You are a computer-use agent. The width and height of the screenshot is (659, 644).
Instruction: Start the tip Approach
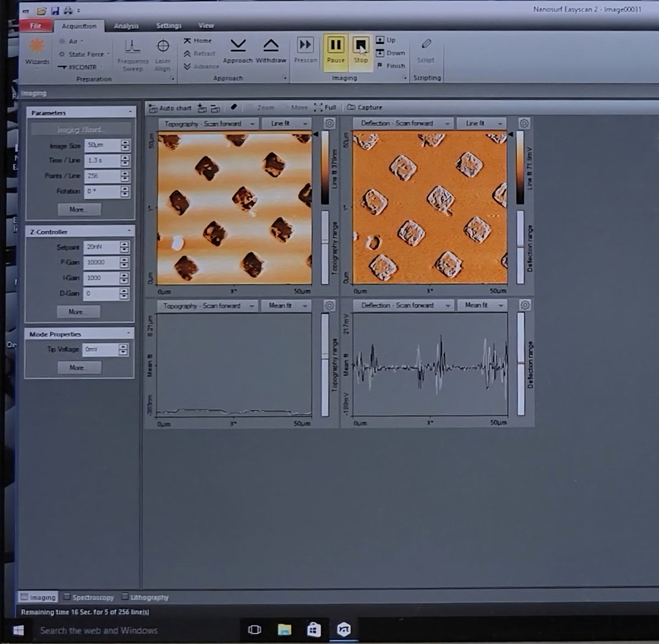[x=238, y=51]
